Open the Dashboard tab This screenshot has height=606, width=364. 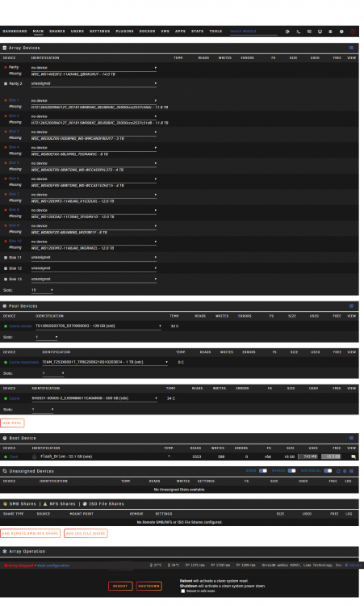tap(15, 32)
